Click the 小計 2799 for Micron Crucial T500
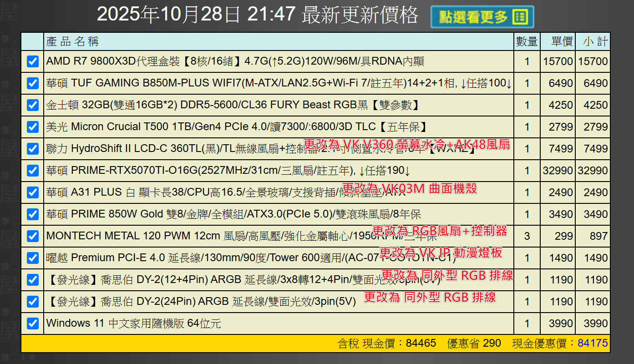 pyautogui.click(x=596, y=127)
